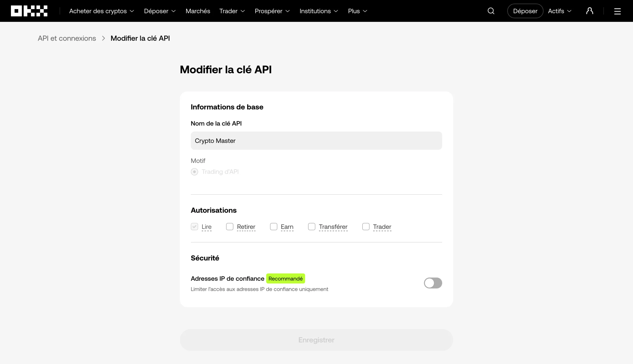The image size is (633, 364).
Task: Toggle the trusted IP addresses switch
Action: (433, 283)
